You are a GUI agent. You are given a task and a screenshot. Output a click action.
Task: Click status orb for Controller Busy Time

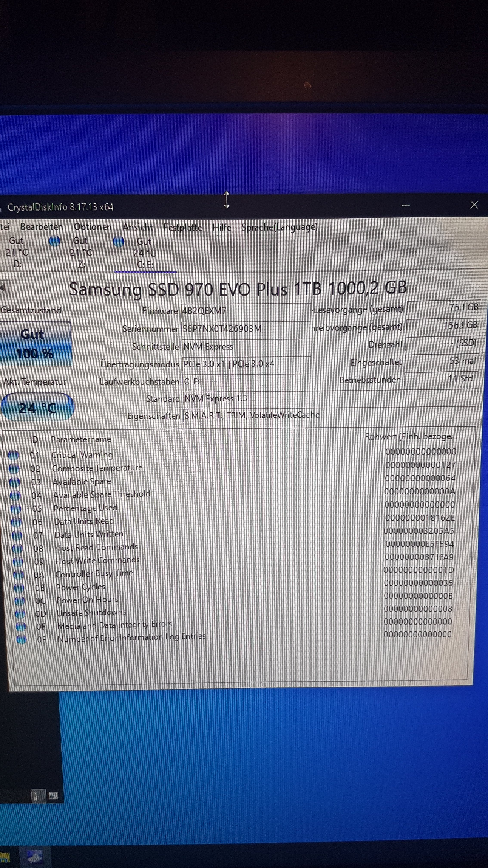19,575
